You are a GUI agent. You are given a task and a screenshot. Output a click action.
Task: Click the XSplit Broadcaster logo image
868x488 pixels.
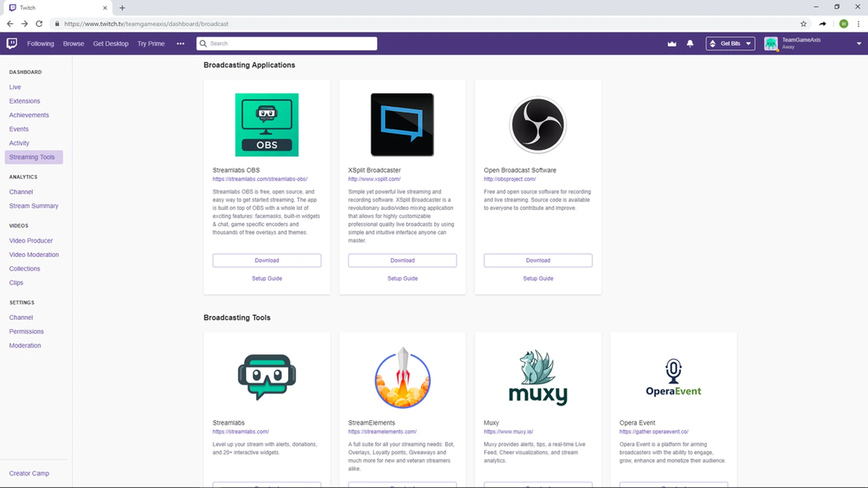[402, 125]
